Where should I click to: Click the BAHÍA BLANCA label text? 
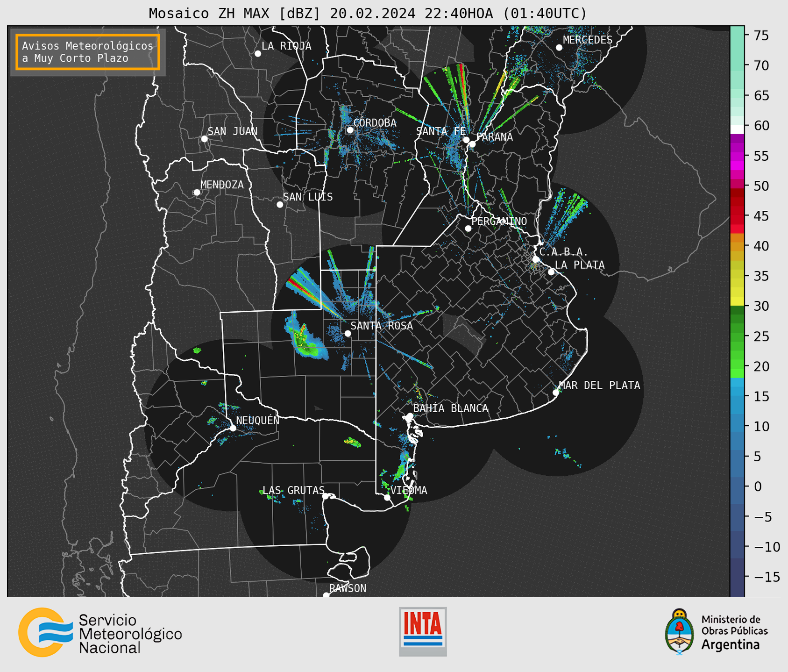pyautogui.click(x=451, y=408)
